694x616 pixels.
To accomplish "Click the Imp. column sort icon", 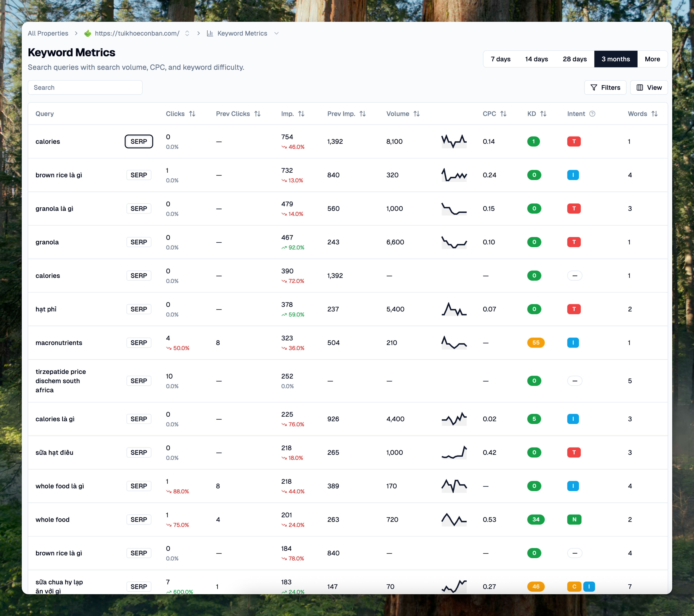I will tap(301, 114).
